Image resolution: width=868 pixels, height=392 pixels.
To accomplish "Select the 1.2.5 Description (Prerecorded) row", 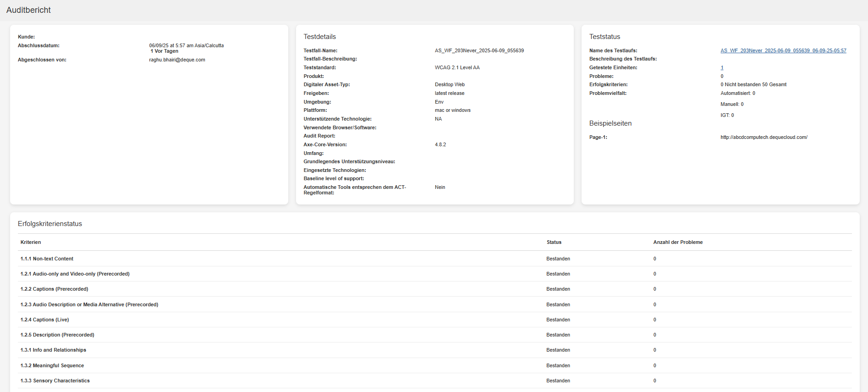I will coord(57,335).
